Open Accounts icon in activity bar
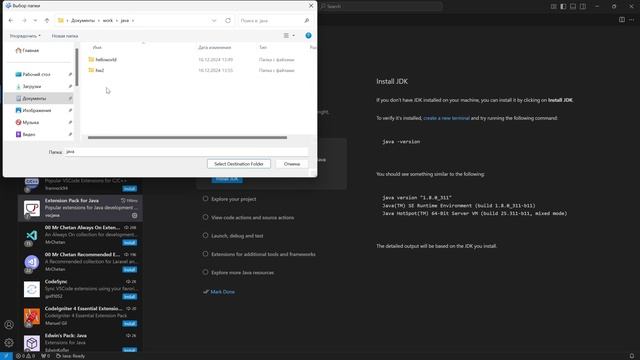 [9, 325]
